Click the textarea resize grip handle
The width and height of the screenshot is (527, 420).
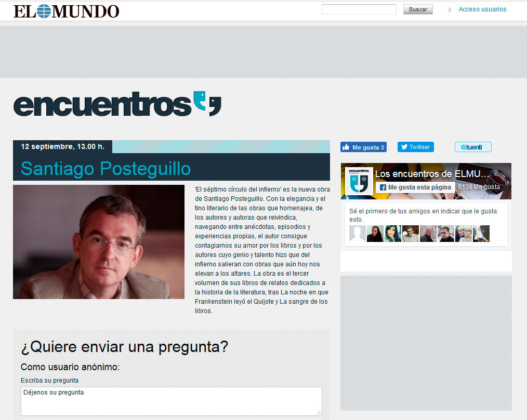coord(318,412)
